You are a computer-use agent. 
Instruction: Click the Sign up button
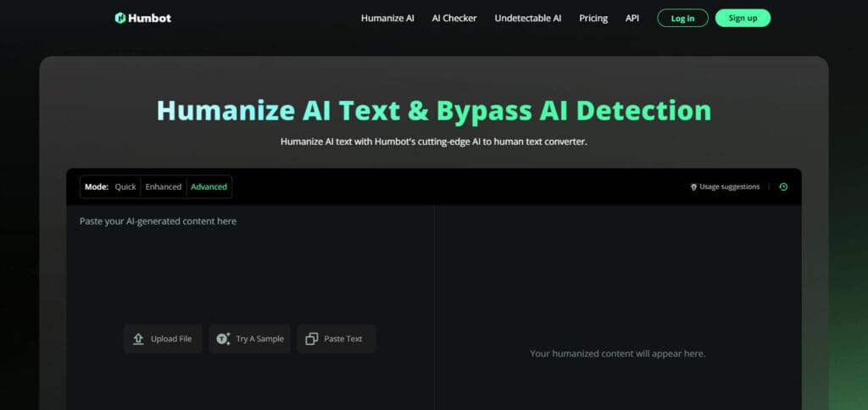point(743,18)
